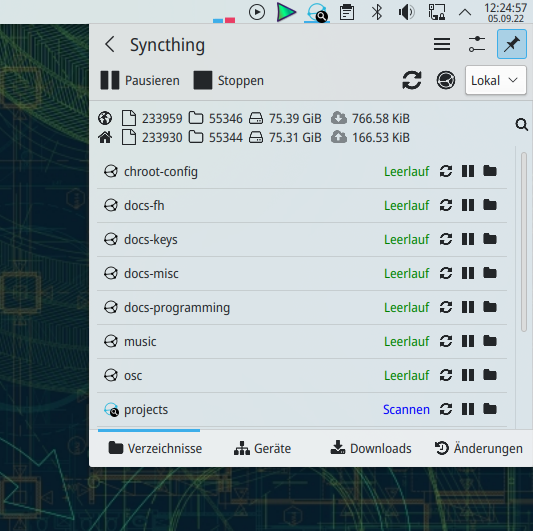Open the docs-programming folder location
Viewport: 533px width, 531px height.
[x=490, y=307]
